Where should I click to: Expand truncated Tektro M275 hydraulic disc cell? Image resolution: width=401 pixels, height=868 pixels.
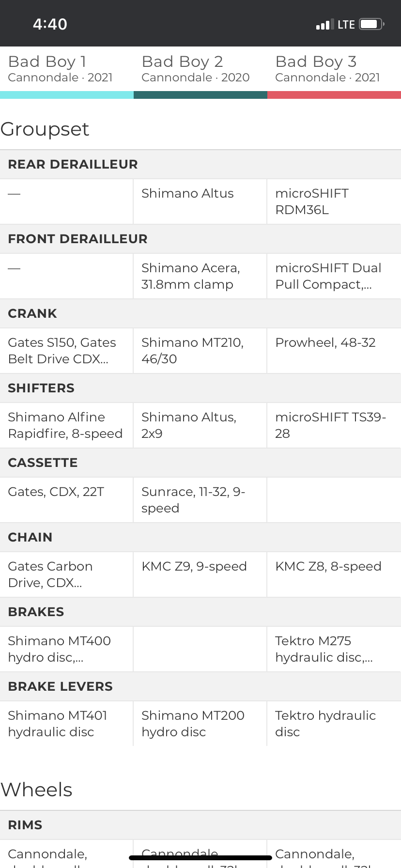(334, 649)
